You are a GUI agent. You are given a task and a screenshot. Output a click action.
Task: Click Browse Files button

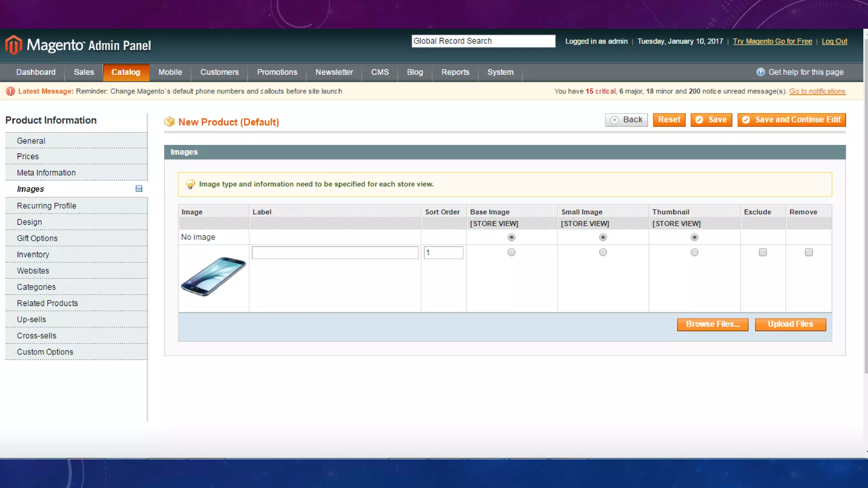click(x=712, y=324)
